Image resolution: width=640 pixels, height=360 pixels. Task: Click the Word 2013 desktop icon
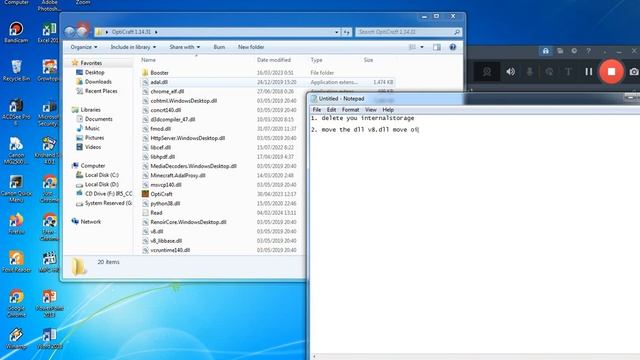(x=49, y=338)
